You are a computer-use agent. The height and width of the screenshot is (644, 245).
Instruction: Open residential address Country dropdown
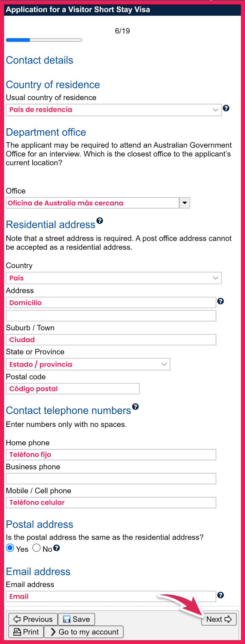(x=114, y=278)
